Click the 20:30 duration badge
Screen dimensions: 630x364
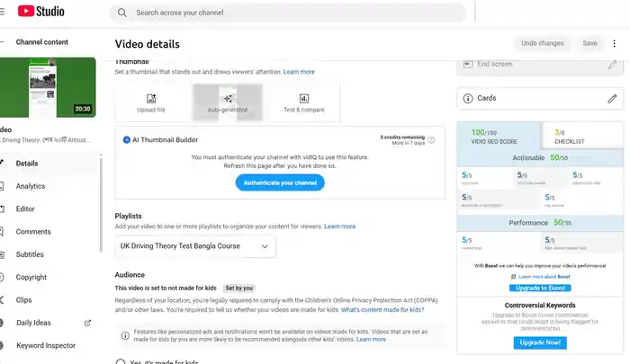tap(83, 109)
